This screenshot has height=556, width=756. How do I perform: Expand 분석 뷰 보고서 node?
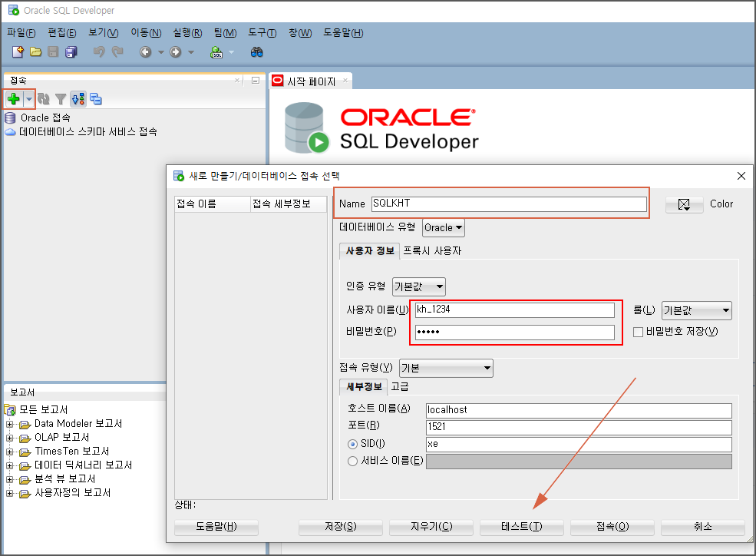[9, 480]
